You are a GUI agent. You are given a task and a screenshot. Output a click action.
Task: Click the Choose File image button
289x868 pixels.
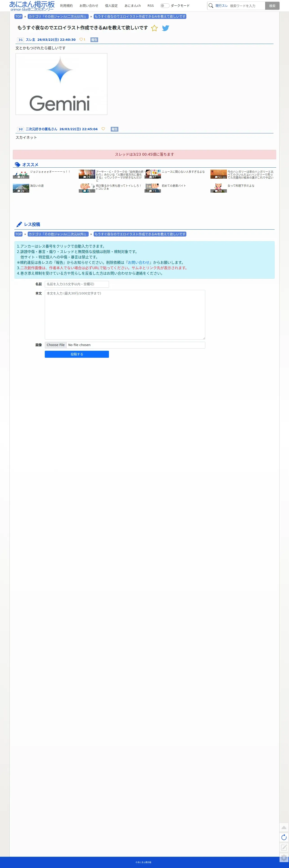click(56, 345)
